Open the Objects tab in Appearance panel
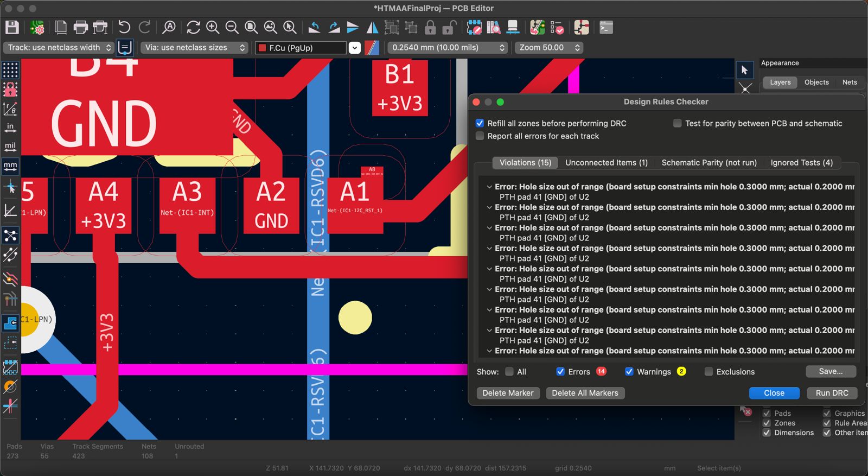 (x=816, y=82)
